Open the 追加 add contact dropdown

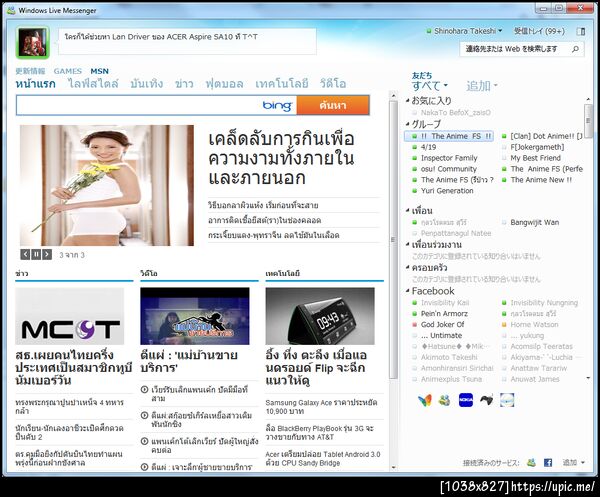click(x=481, y=86)
